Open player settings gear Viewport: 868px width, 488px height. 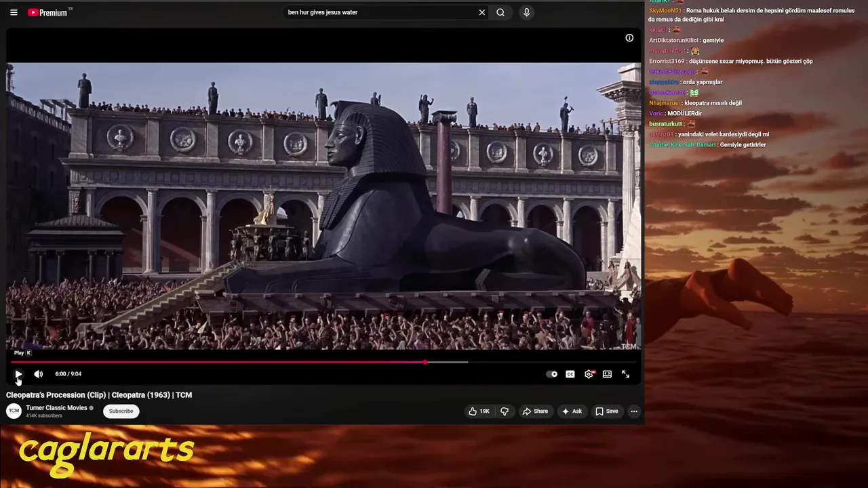[x=589, y=374]
